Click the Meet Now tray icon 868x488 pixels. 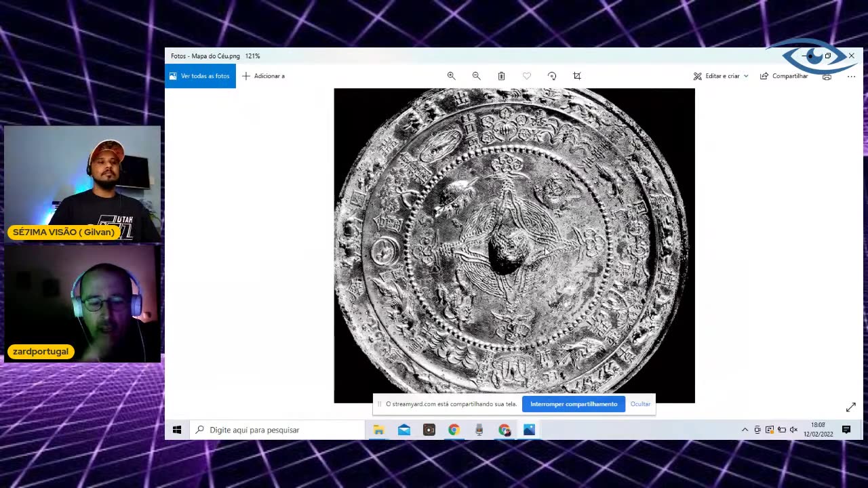click(757, 430)
